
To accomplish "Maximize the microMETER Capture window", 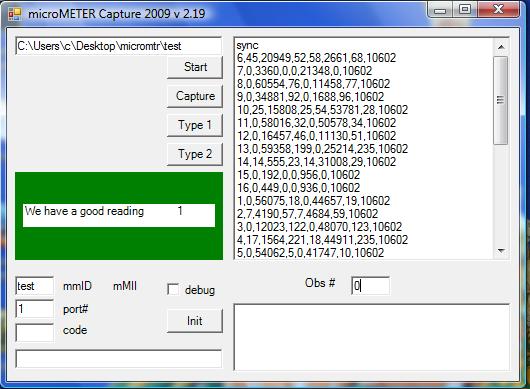I will tap(465, 10).
